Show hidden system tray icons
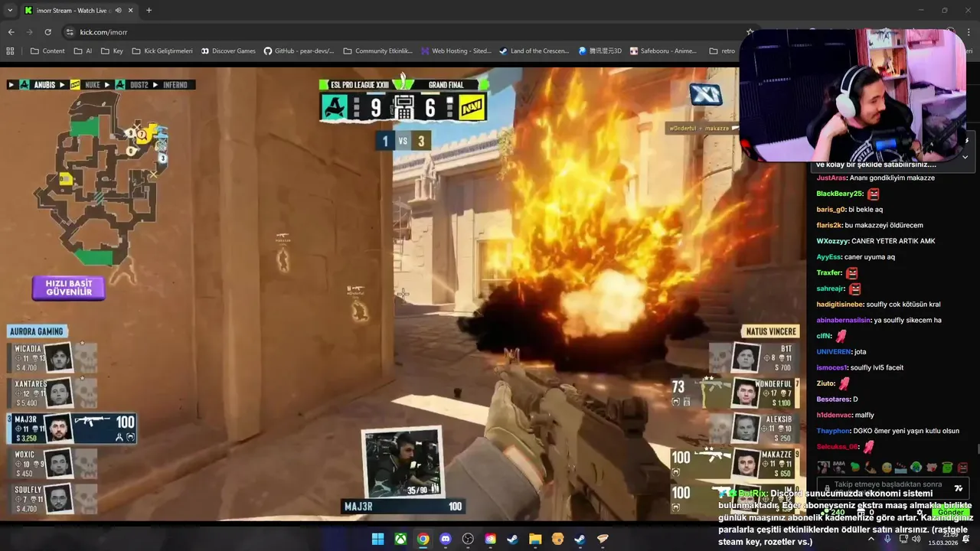The height and width of the screenshot is (551, 980). [871, 539]
